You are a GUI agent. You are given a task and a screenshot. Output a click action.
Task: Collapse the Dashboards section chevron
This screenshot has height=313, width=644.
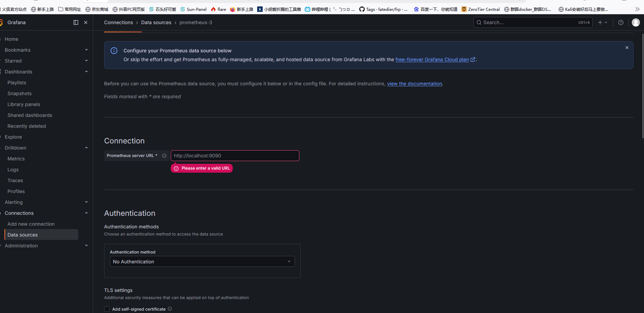[86, 72]
